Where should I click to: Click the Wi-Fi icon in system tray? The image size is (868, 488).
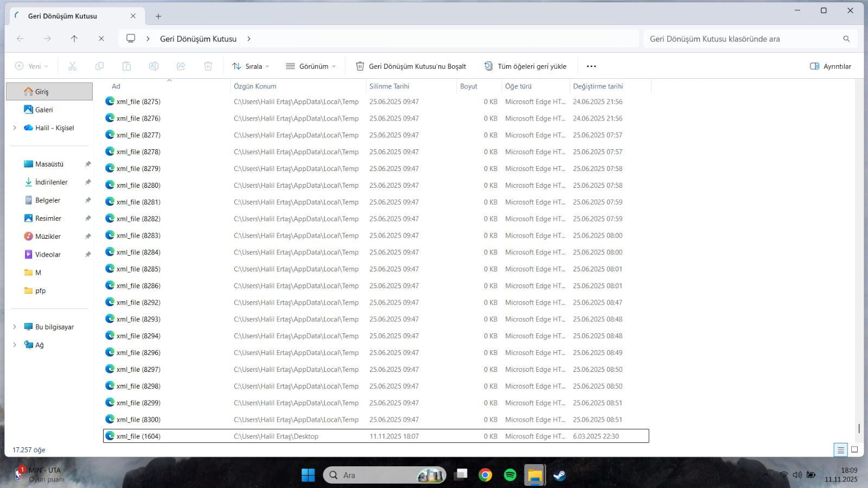[x=783, y=475]
